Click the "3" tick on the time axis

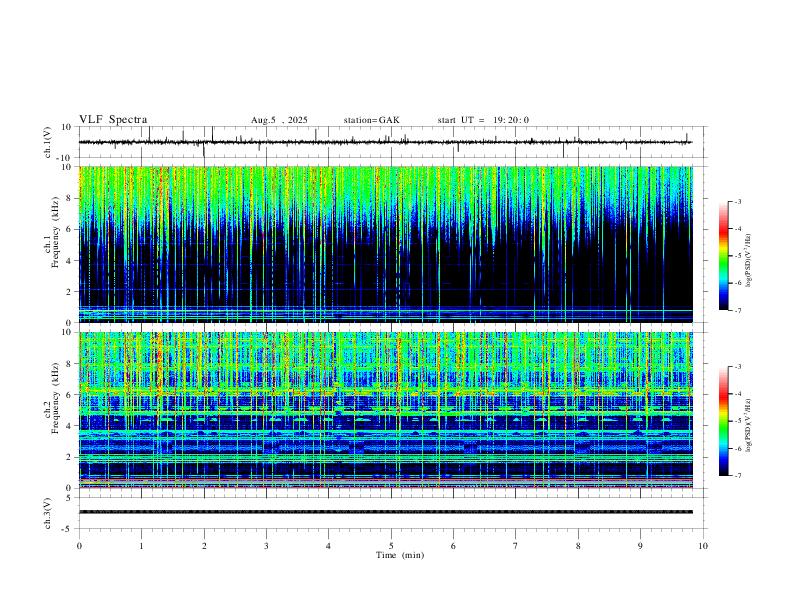pyautogui.click(x=266, y=546)
